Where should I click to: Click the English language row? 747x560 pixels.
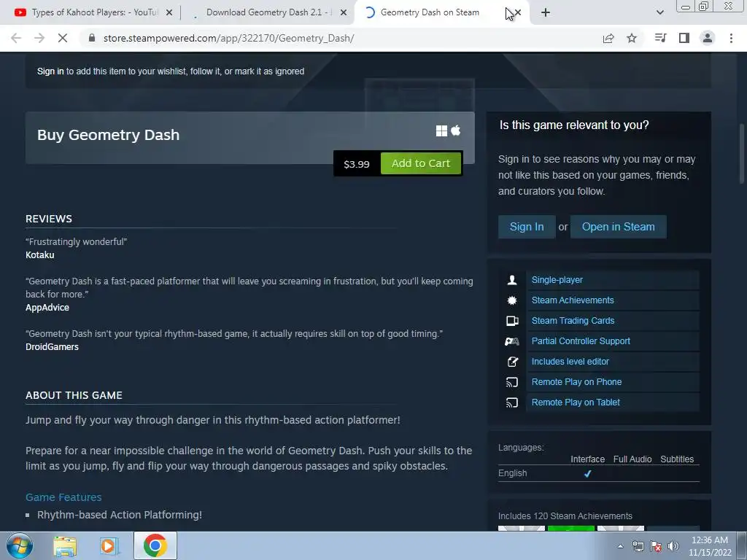tap(598, 473)
